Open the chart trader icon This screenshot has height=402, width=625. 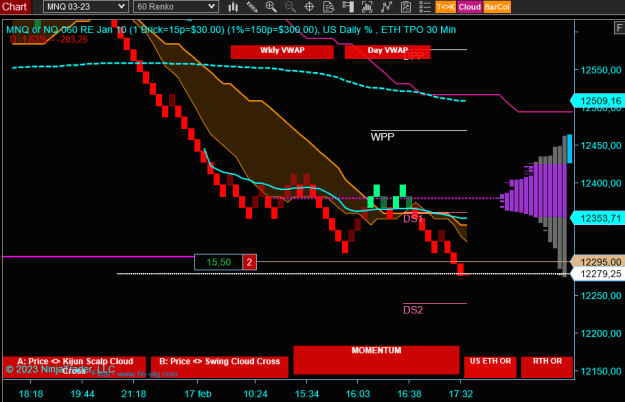pyautogui.click(x=348, y=7)
